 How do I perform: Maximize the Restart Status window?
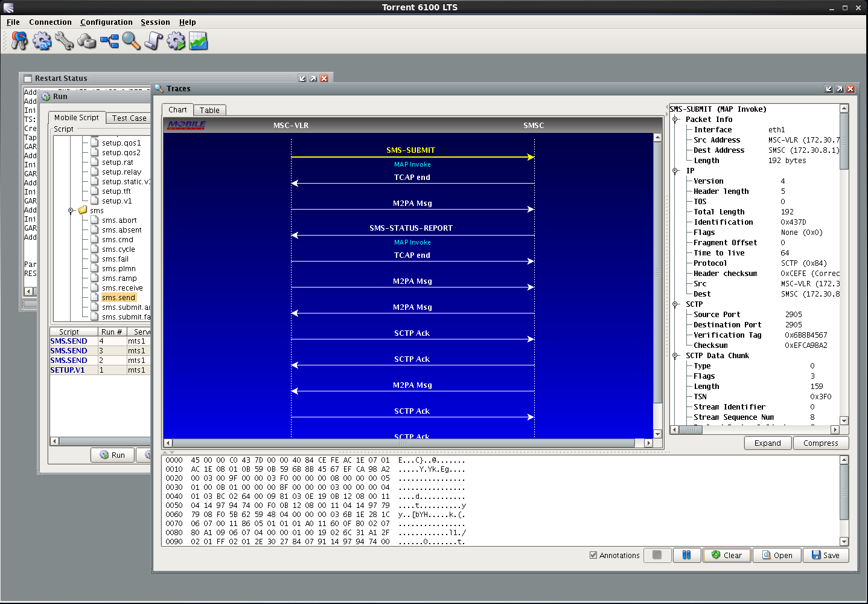point(313,79)
